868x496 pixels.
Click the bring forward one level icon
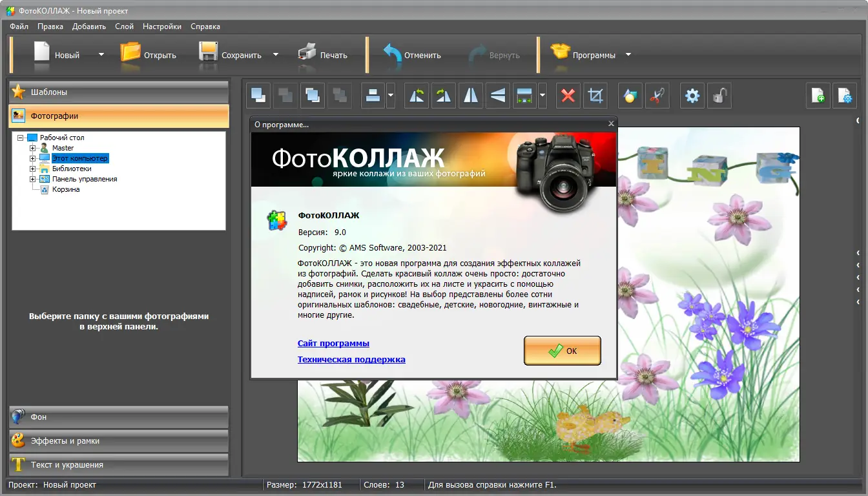coord(312,96)
